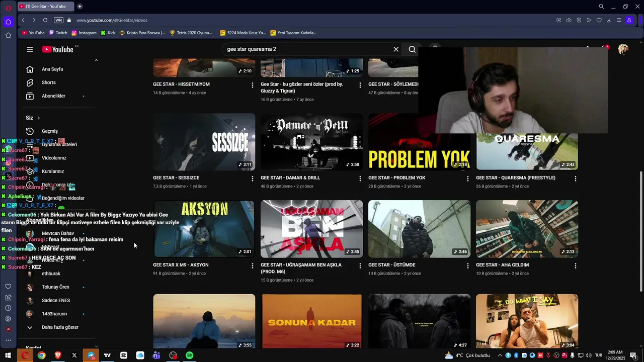Screen dimensions: 644x362
Task: Open the Opera snapshot camera icon
Action: click(x=569, y=20)
